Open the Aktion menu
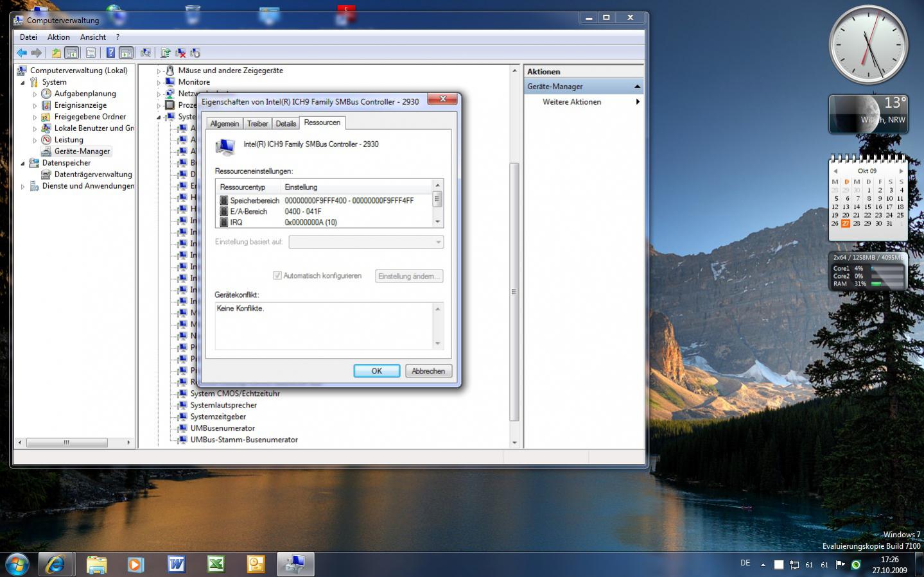The height and width of the screenshot is (577, 924). (58, 37)
